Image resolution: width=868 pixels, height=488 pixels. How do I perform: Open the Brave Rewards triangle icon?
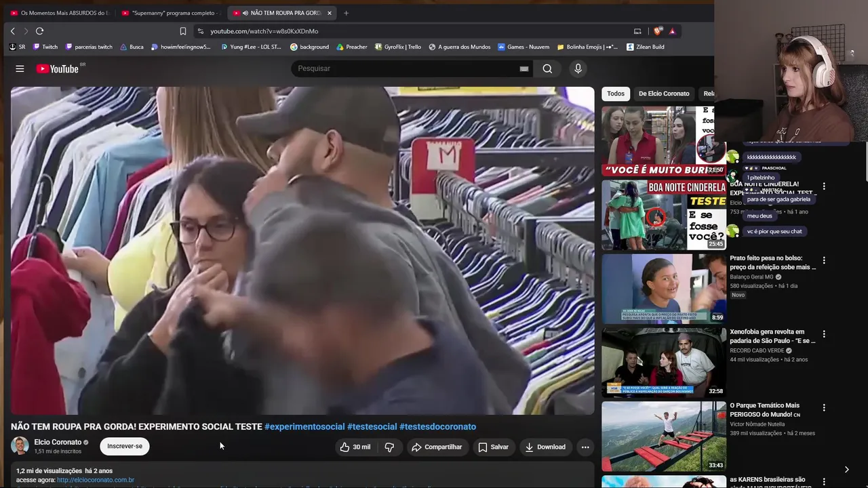click(672, 31)
